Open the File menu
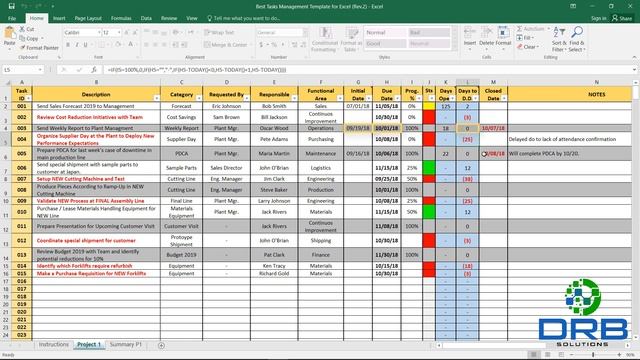The width and height of the screenshot is (640, 360). 12,18
